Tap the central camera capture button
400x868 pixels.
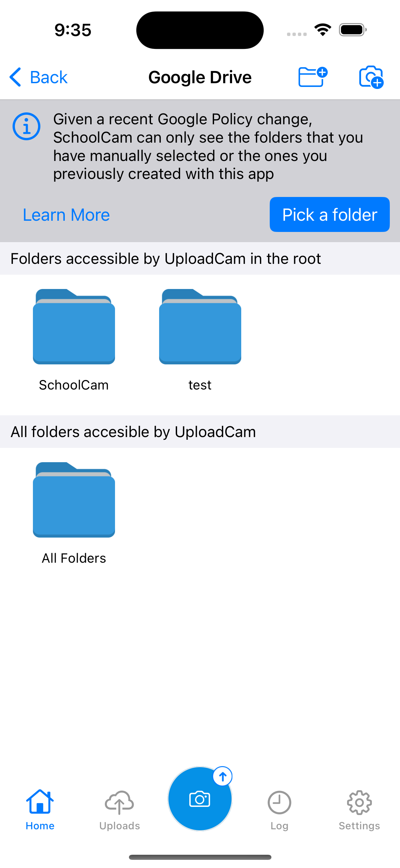point(200,799)
